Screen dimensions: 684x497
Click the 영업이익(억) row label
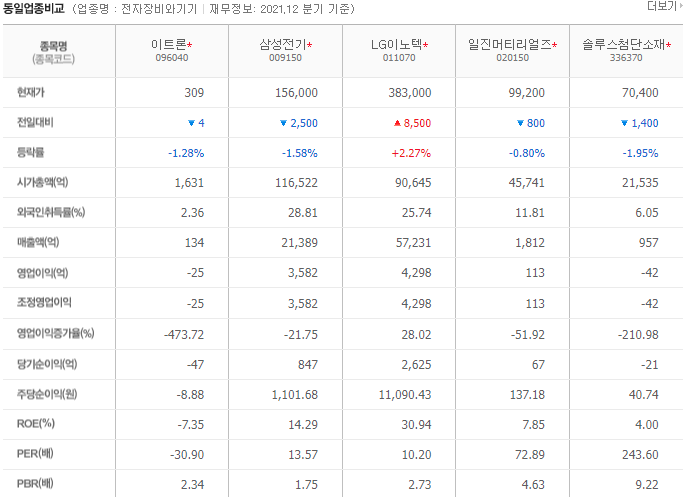pos(42,273)
